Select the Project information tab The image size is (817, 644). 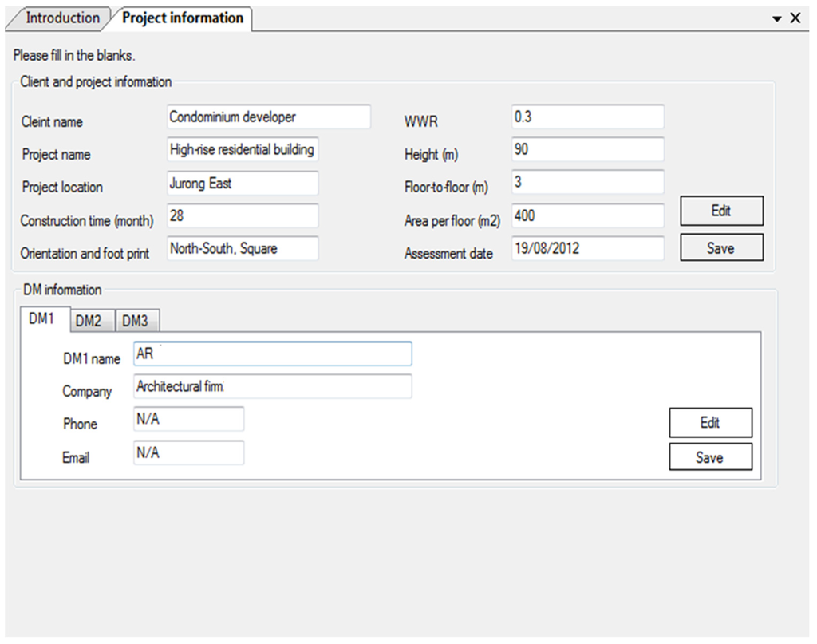183,18
